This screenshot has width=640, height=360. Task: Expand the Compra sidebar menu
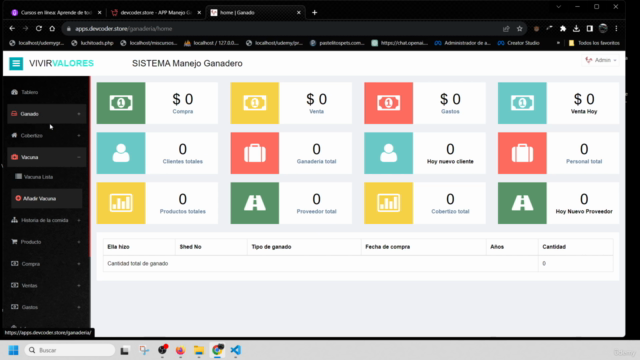pyautogui.click(x=46, y=264)
